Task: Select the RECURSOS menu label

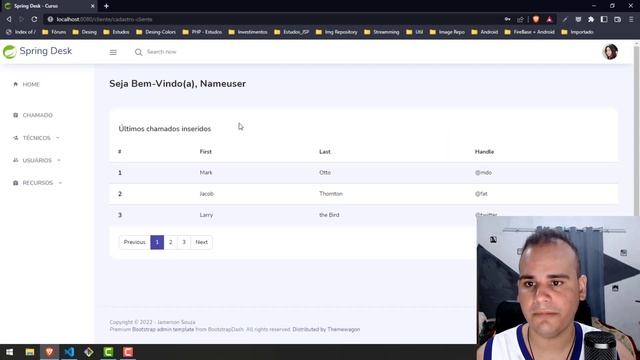Action: pyautogui.click(x=38, y=183)
